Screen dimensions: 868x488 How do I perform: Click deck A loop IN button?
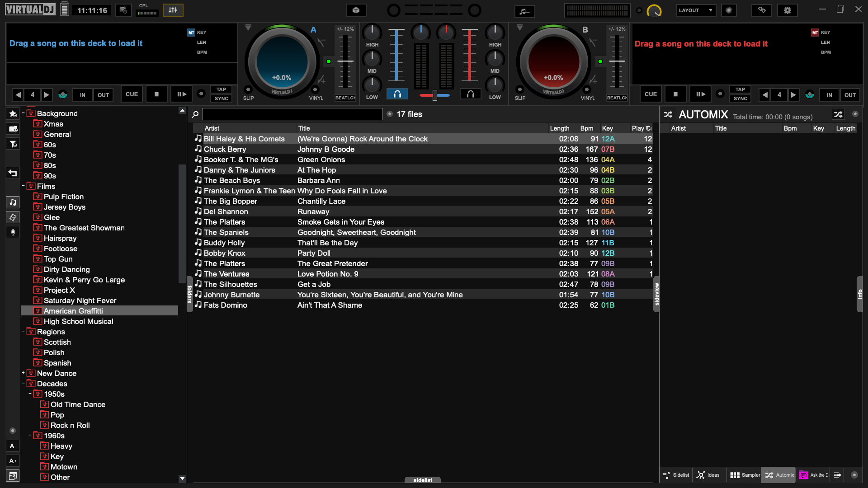pyautogui.click(x=82, y=95)
